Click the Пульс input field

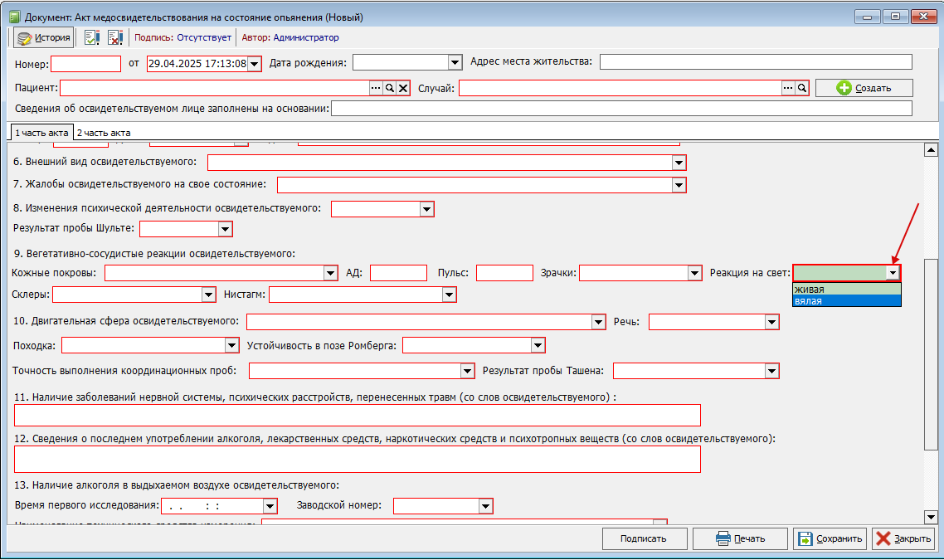point(504,274)
